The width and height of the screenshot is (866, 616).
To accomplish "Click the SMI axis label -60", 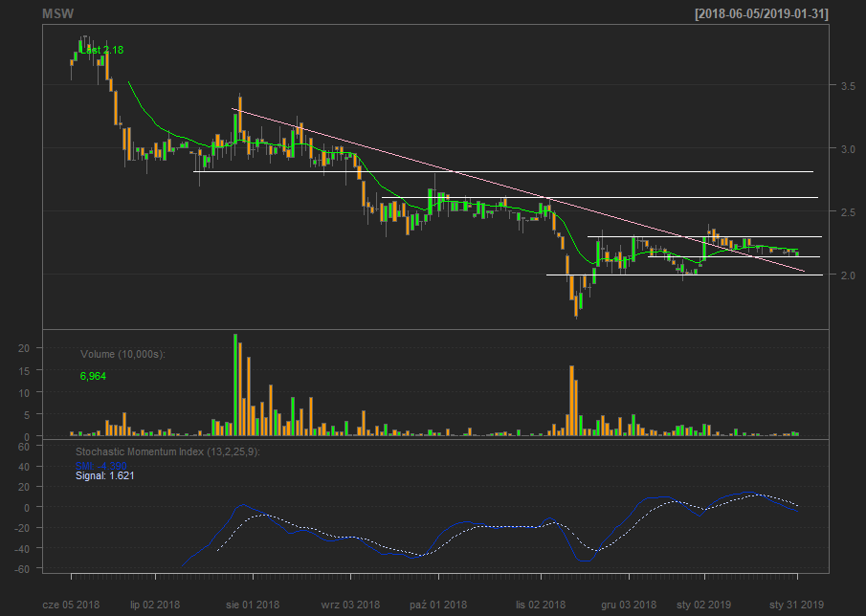I will (22, 568).
